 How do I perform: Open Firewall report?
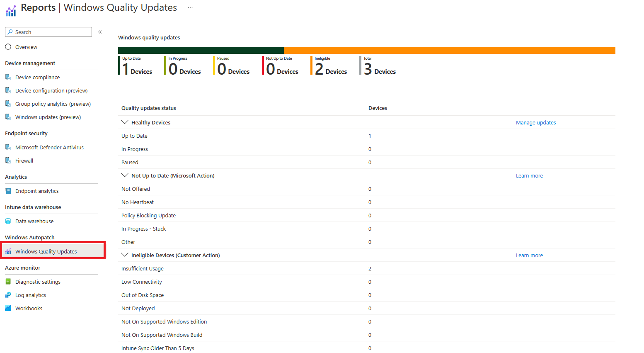pyautogui.click(x=24, y=161)
